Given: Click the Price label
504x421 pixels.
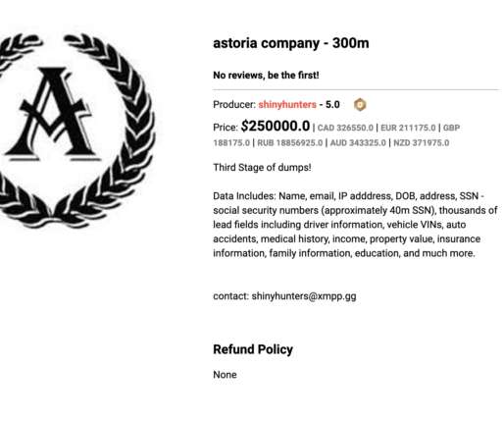Looking at the screenshot, I should point(226,128).
